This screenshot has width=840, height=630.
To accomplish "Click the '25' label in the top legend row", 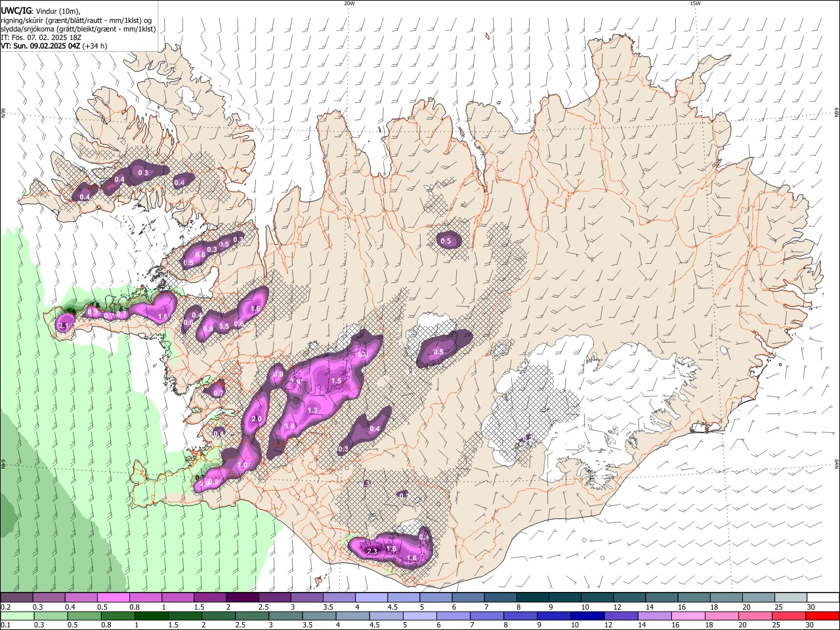I will coord(779,608).
